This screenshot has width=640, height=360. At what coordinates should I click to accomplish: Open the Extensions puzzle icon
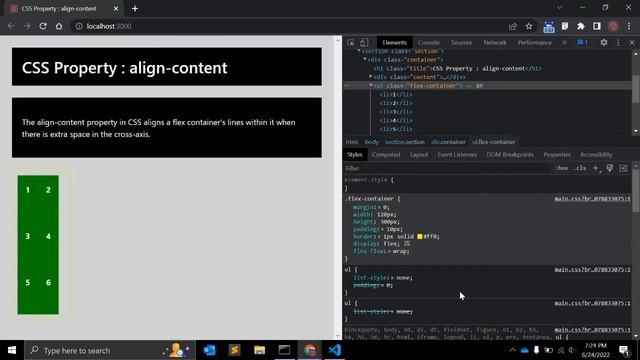581,26
